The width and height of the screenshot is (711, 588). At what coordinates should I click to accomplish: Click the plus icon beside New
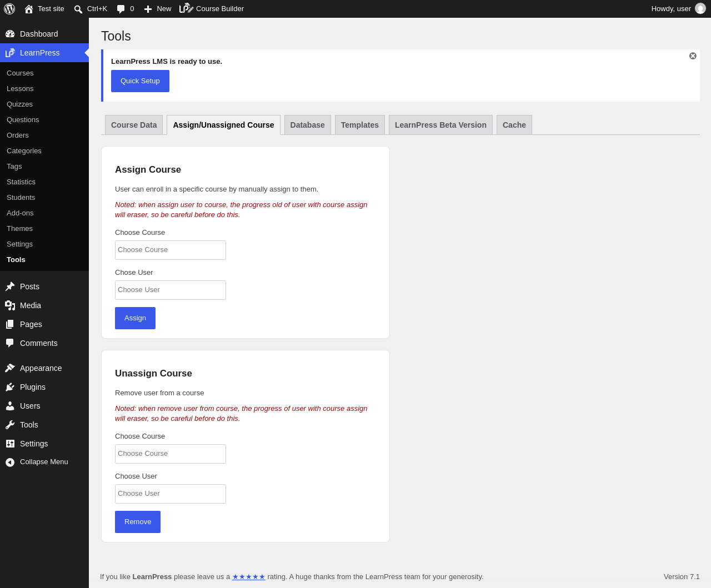[x=148, y=9]
